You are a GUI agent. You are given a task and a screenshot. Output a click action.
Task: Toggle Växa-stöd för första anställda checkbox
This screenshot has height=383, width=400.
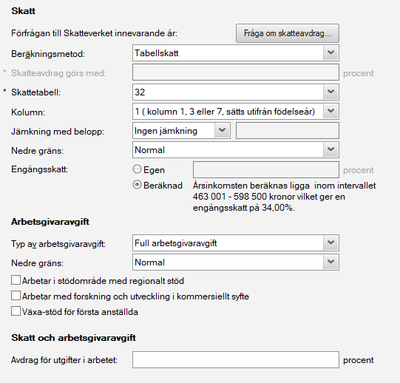click(16, 311)
